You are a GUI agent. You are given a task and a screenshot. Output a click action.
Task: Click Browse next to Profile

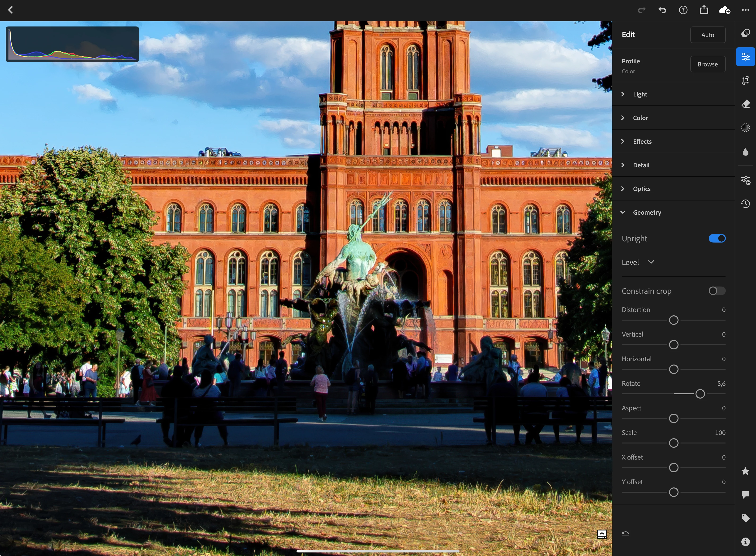tap(707, 64)
